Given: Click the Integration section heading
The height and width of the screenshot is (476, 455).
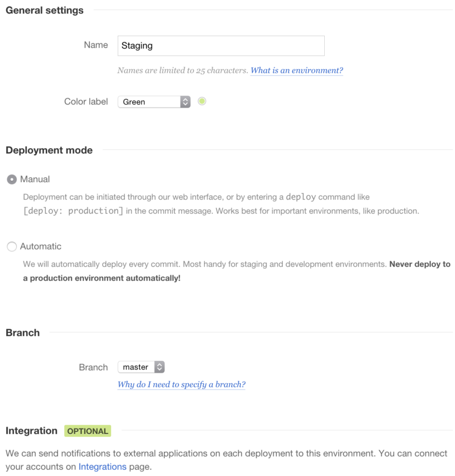Looking at the screenshot, I should [31, 431].
